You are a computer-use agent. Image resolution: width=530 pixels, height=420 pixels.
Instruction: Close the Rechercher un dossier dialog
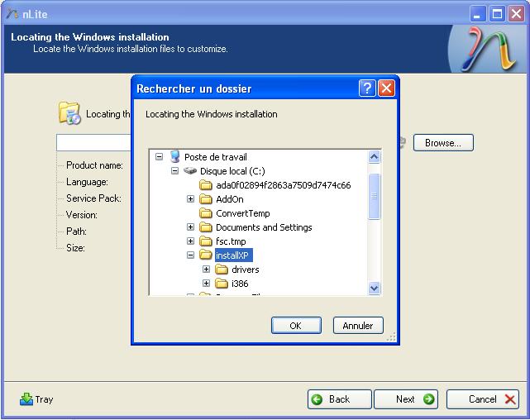click(x=386, y=88)
